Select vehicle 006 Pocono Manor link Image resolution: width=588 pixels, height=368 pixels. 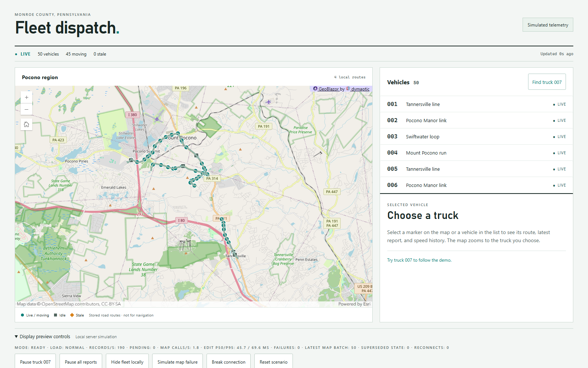(476, 185)
